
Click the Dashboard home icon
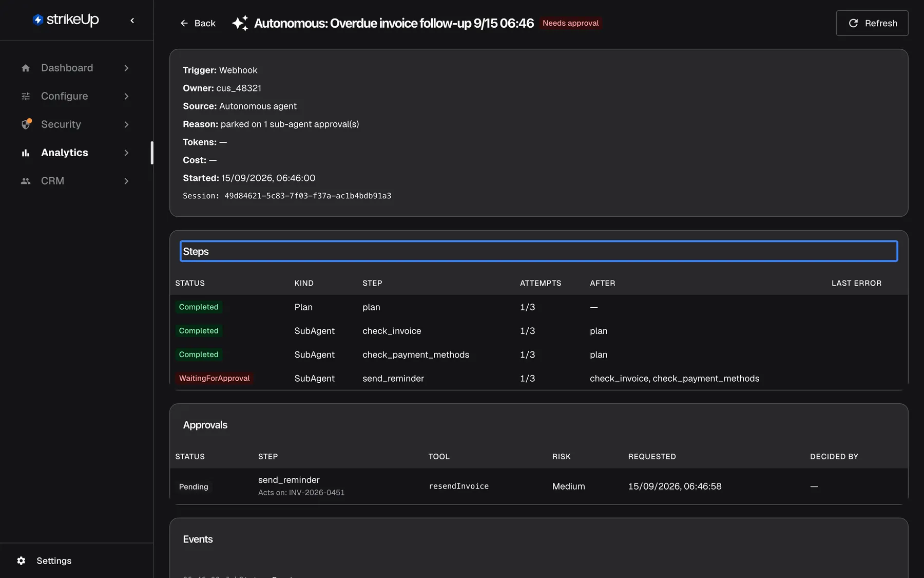click(x=26, y=68)
